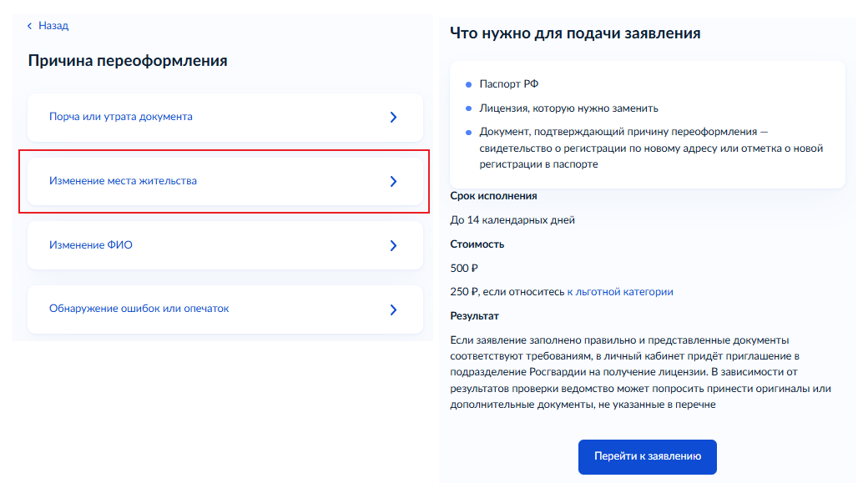Pick the Обнаружение ошибок или опечаток reason
The image size is (868, 488).
[225, 309]
